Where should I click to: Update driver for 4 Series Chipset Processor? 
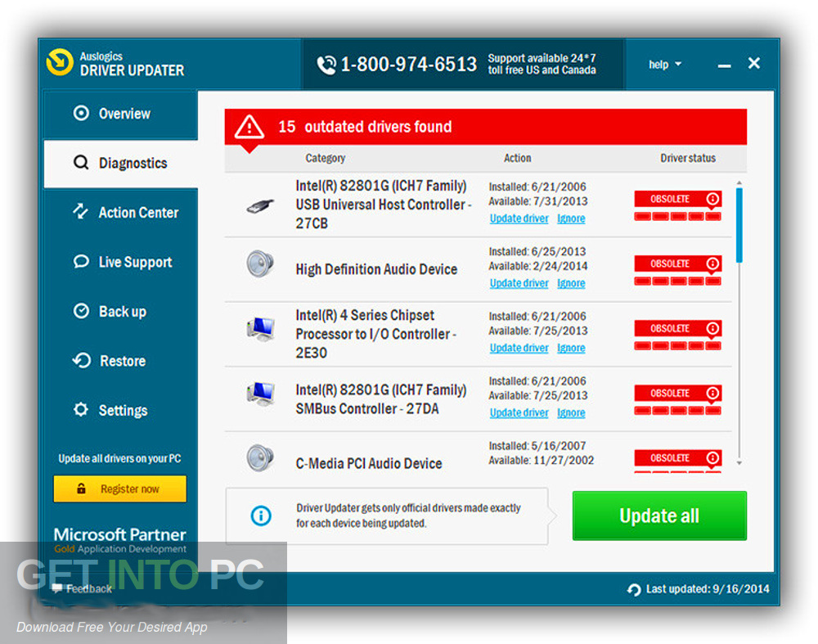click(x=519, y=348)
